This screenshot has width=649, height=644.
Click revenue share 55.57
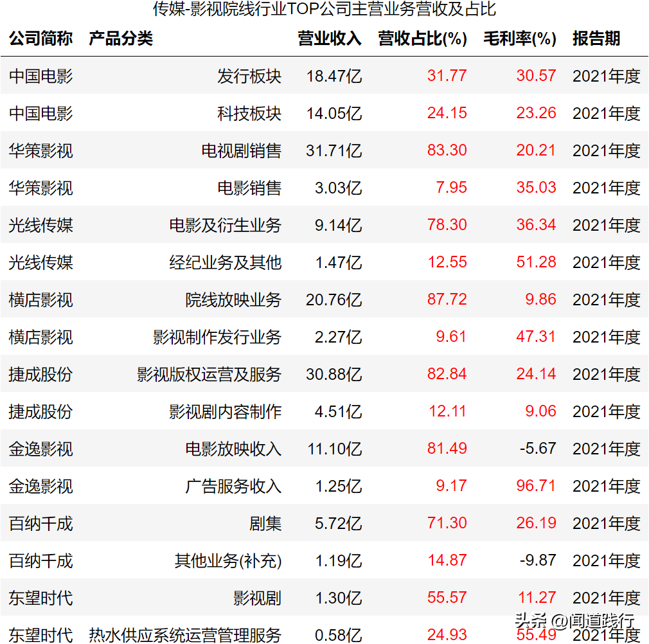(x=447, y=598)
